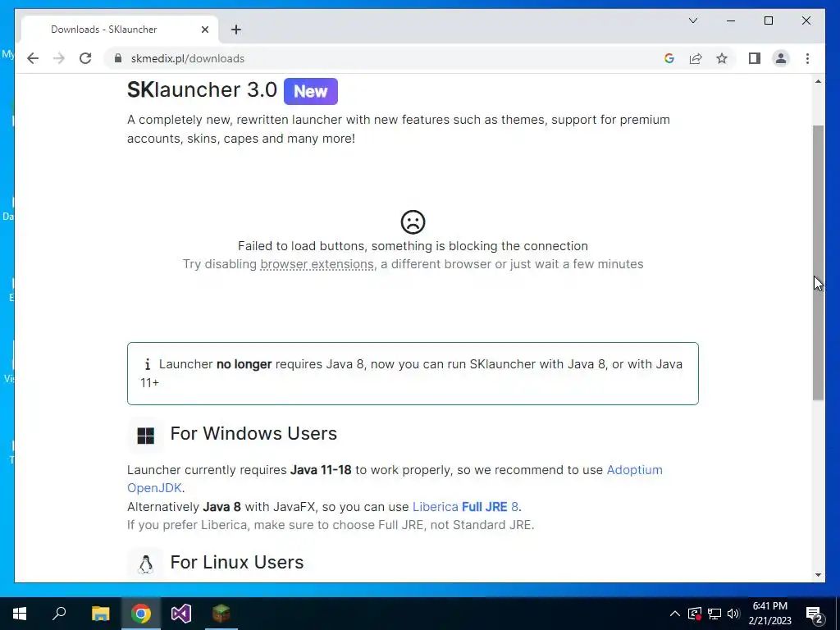This screenshot has width=840, height=630.
Task: View site information via the lock icon
Action: [x=118, y=58]
